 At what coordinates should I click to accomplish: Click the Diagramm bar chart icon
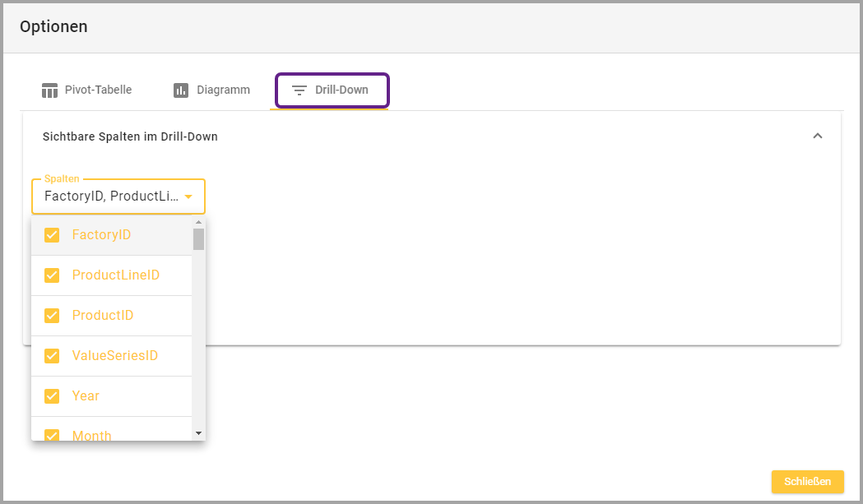pos(181,90)
